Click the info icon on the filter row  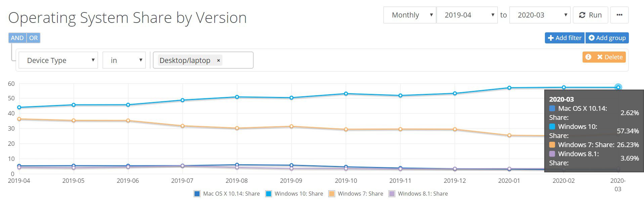[588, 57]
